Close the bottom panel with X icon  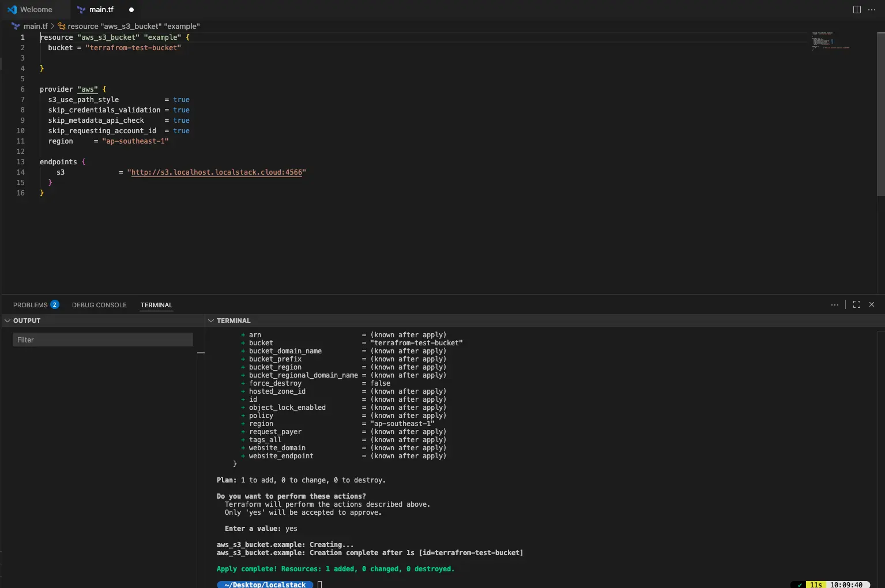(x=872, y=304)
